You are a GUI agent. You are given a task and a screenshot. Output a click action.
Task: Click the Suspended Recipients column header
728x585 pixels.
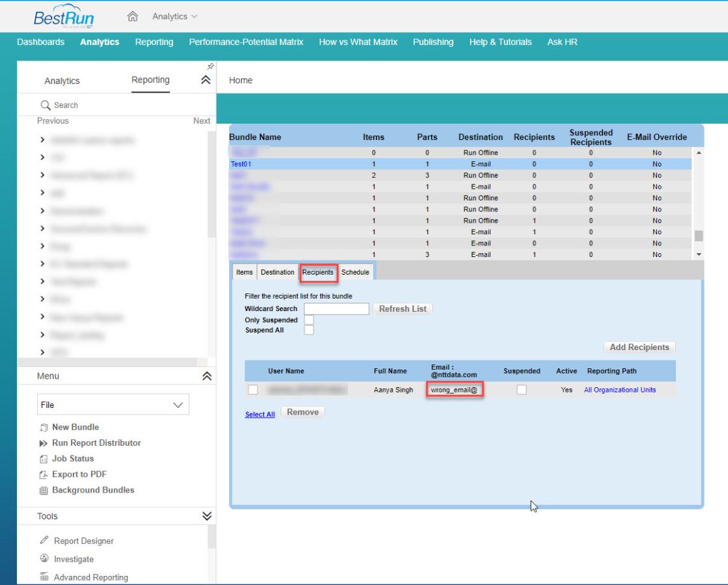coord(591,137)
